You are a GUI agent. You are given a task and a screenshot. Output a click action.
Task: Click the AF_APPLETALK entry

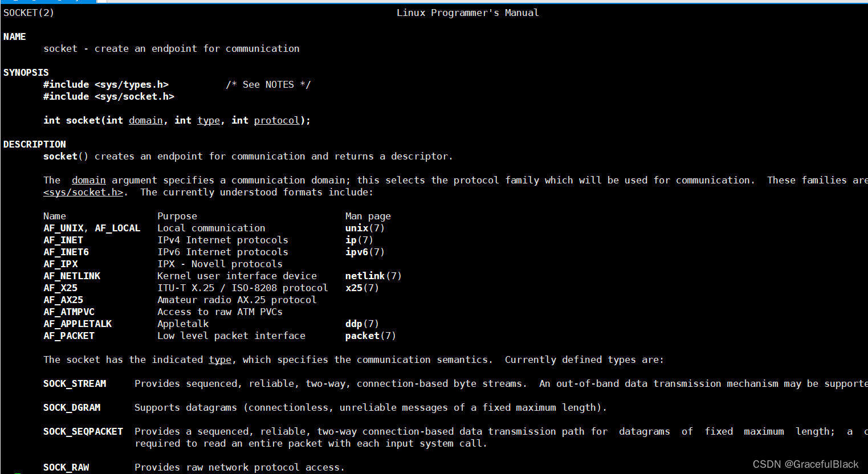pos(78,324)
